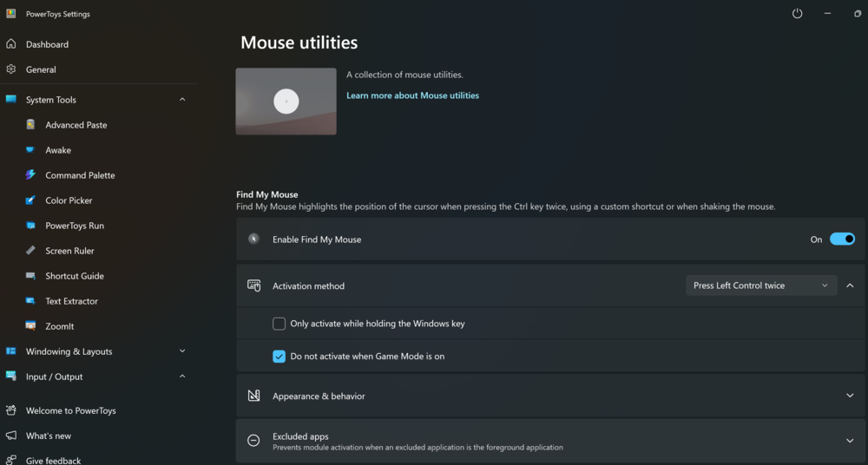The height and width of the screenshot is (465, 868).
Task: Turn off Enable Find My Mouse toggle
Action: click(842, 239)
